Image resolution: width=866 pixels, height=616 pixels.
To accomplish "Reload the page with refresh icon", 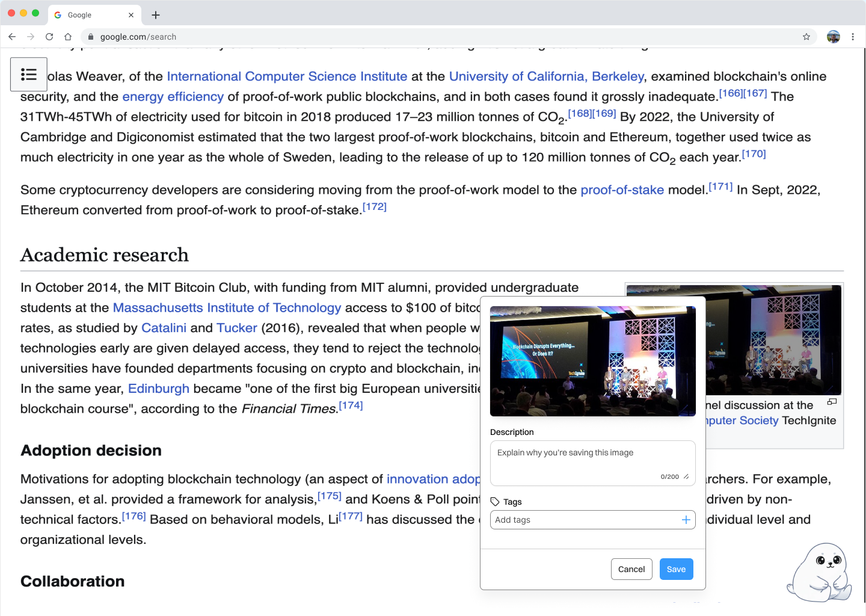I will point(49,37).
